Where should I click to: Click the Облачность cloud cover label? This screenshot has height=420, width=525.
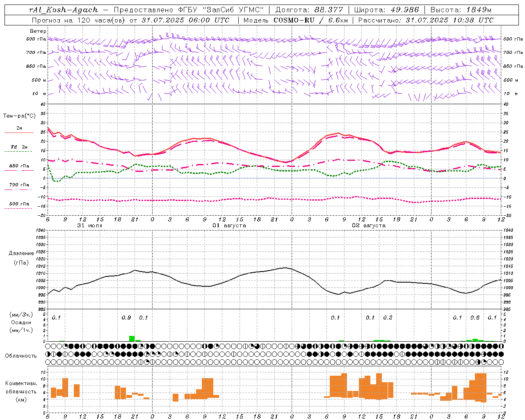point(21,356)
